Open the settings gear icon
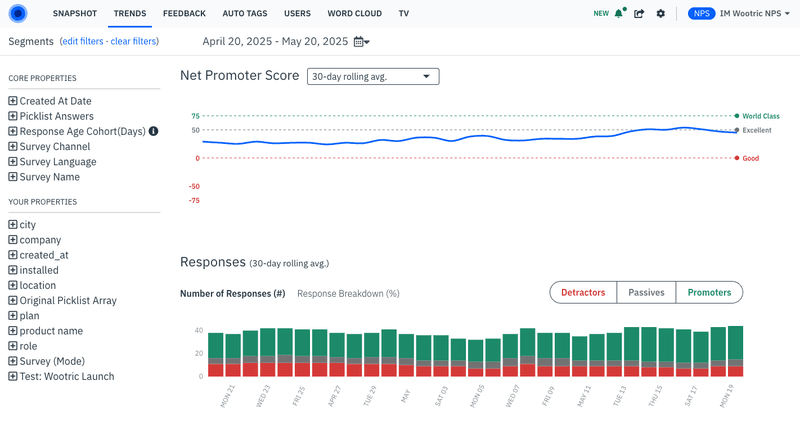The image size is (800, 435). [660, 14]
